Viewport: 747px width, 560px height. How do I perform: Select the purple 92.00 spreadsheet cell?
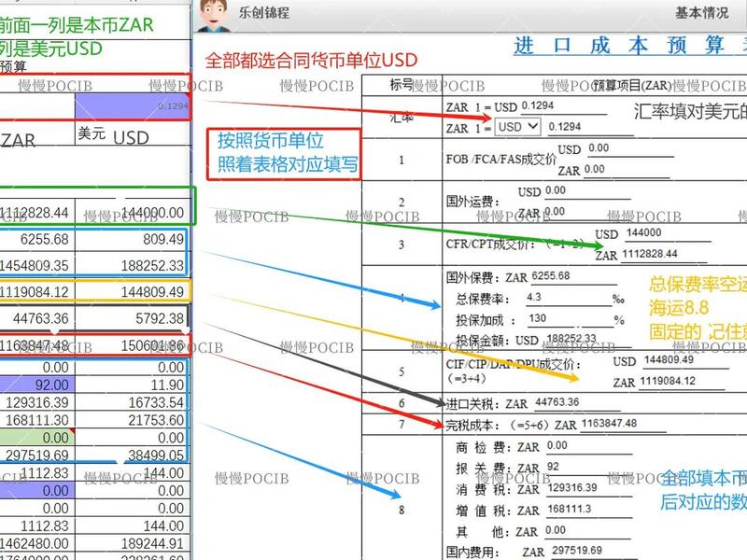pos(37,385)
